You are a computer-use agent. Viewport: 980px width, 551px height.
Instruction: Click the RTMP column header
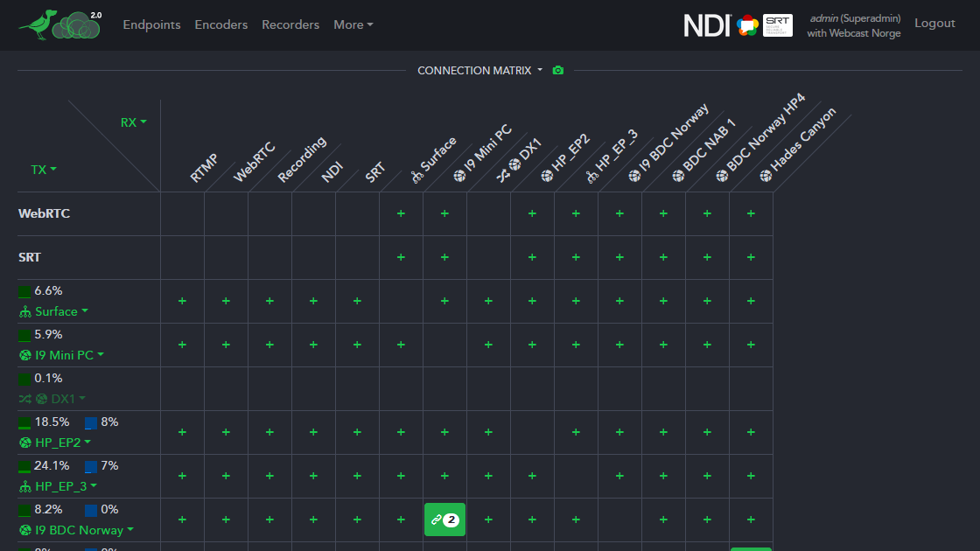(x=205, y=168)
